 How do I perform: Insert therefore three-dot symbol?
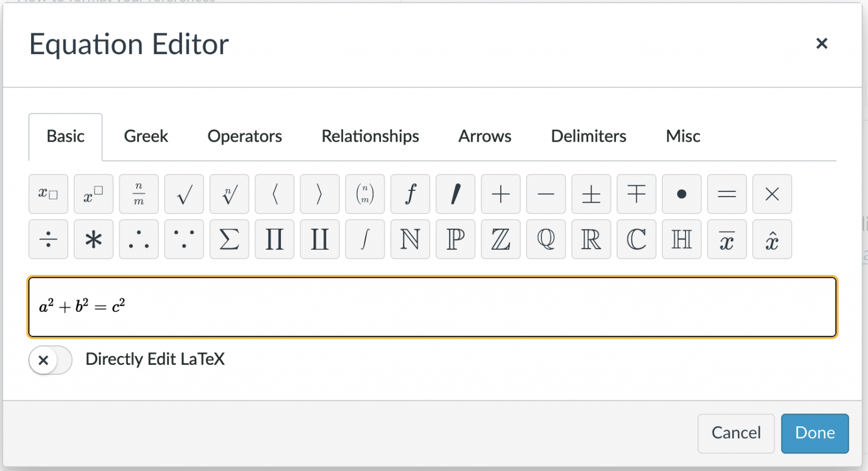pos(139,239)
